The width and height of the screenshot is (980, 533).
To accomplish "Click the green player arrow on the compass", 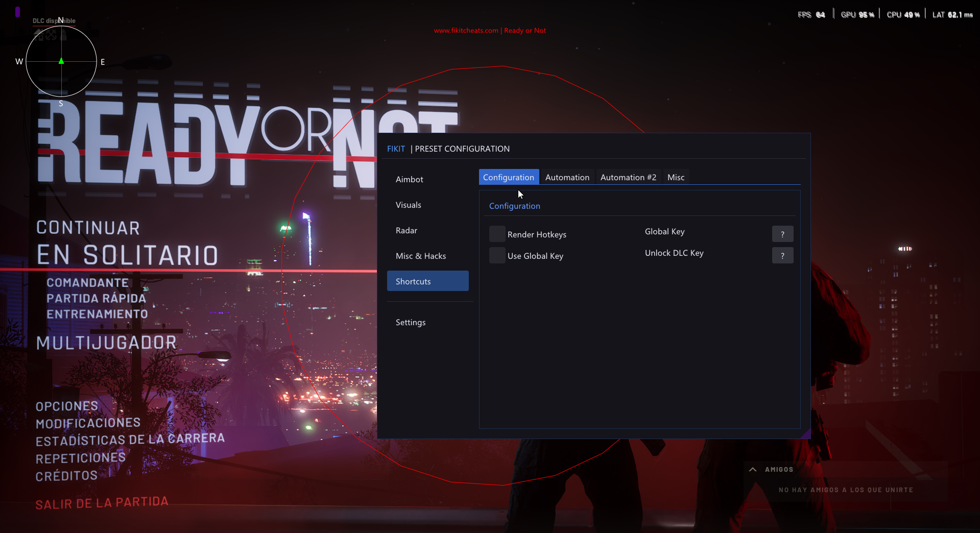I will click(x=61, y=61).
